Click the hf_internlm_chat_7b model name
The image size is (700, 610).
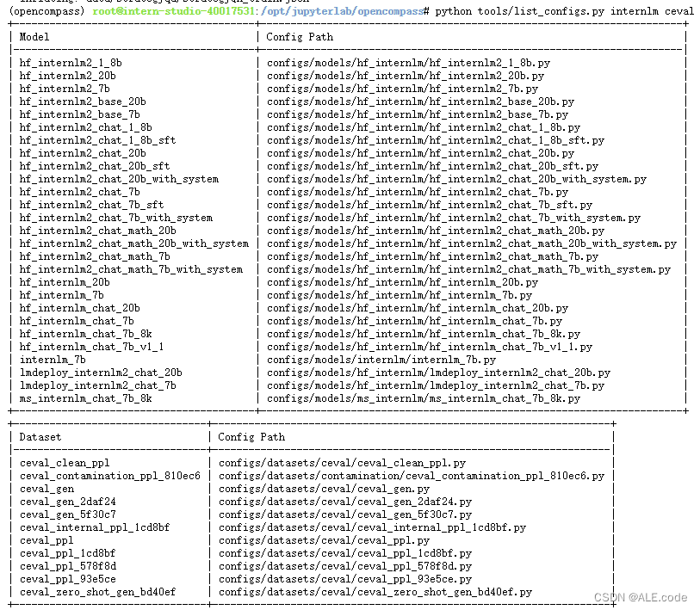pyautogui.click(x=77, y=322)
